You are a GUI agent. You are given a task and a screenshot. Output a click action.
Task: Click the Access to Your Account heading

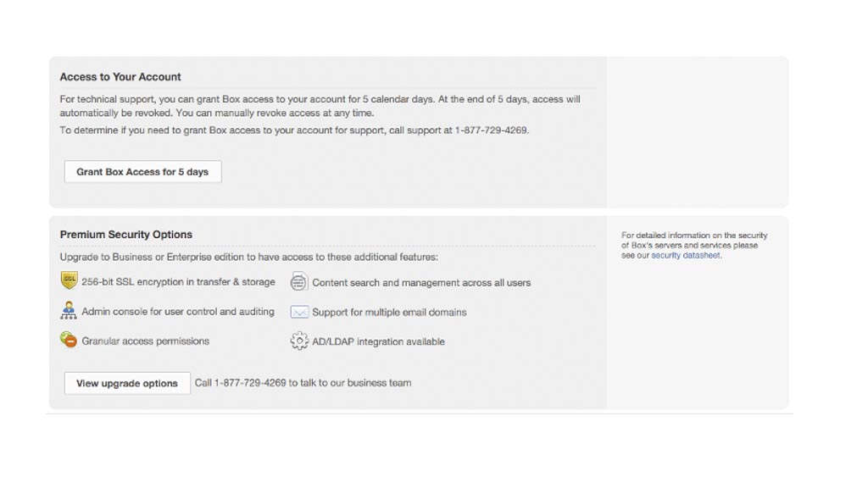tap(120, 77)
